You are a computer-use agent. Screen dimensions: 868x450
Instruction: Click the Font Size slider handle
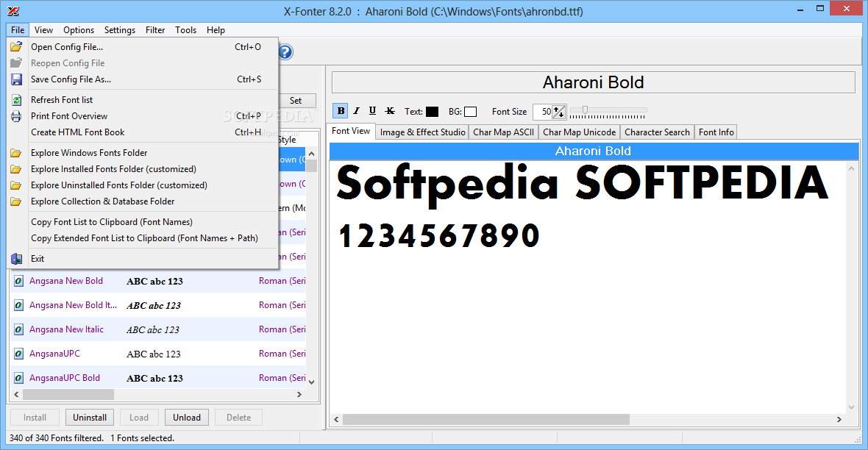pyautogui.click(x=585, y=110)
